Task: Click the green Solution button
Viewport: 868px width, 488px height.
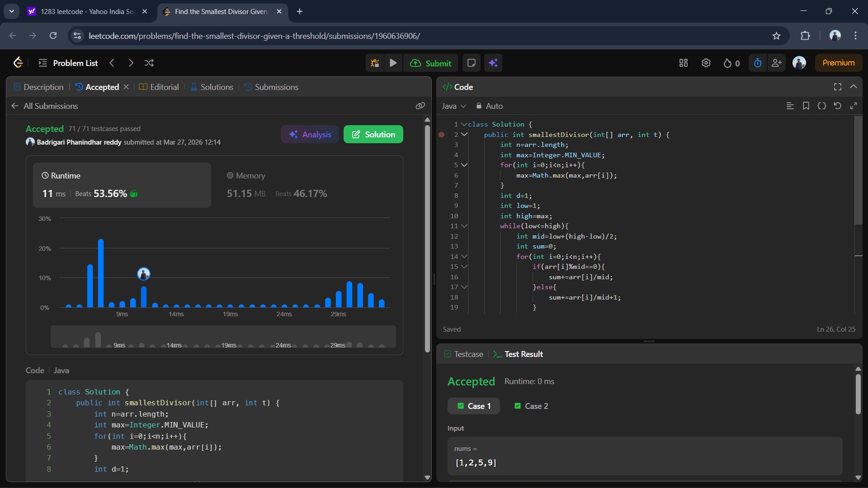Action: click(373, 134)
